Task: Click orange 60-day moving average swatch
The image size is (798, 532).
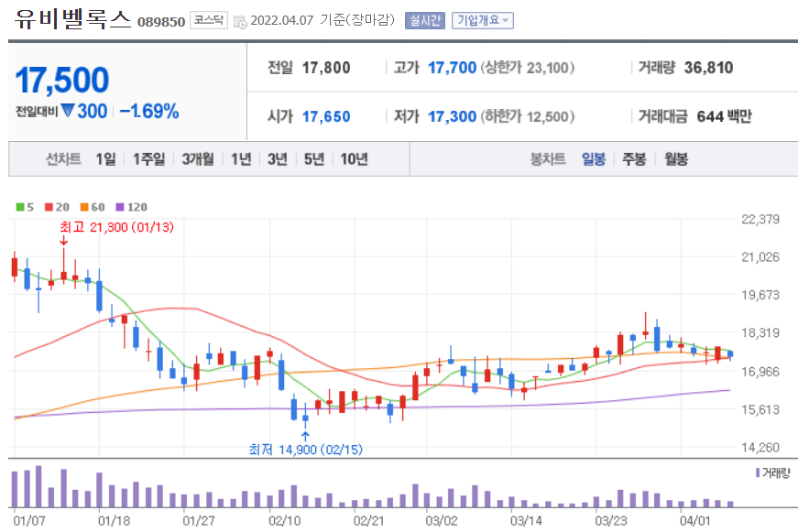Action: tap(84, 207)
